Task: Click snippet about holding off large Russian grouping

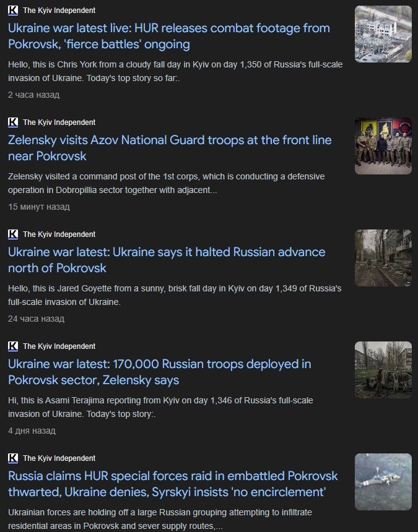Action: tap(160, 519)
